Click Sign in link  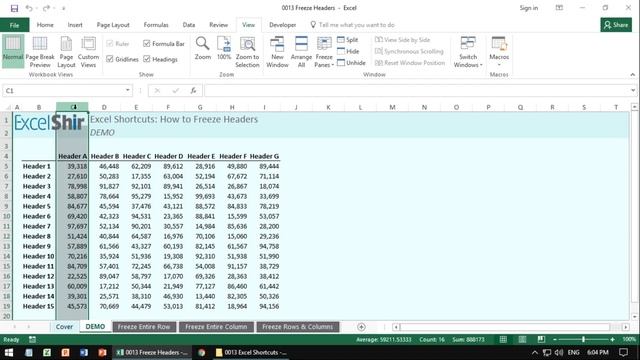(529, 8)
